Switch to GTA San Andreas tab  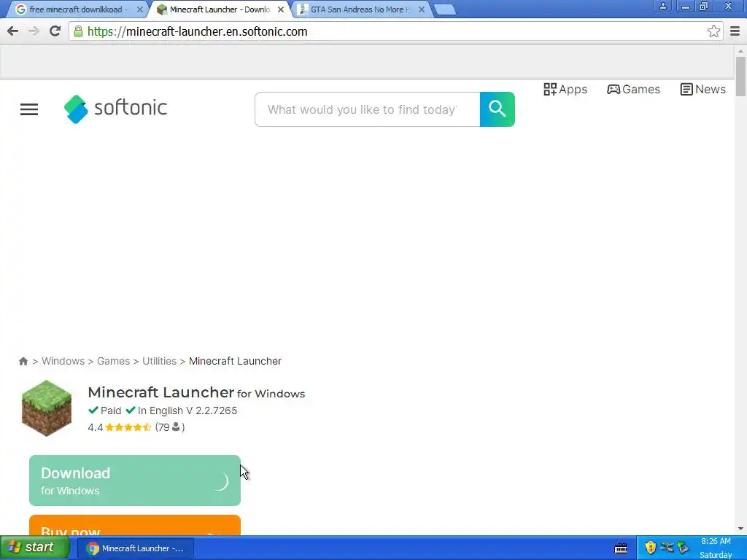coord(360,9)
